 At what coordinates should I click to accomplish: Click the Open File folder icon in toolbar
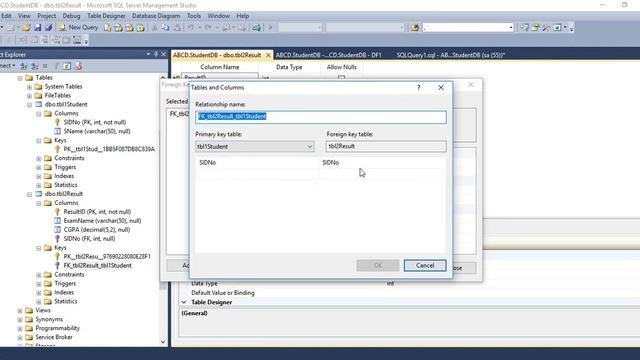coord(27,27)
